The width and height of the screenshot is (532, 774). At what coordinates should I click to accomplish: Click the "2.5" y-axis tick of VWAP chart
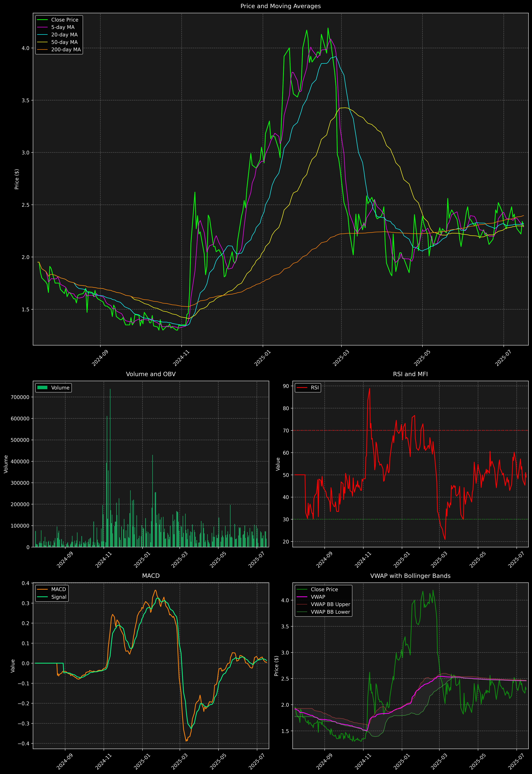pos(285,679)
